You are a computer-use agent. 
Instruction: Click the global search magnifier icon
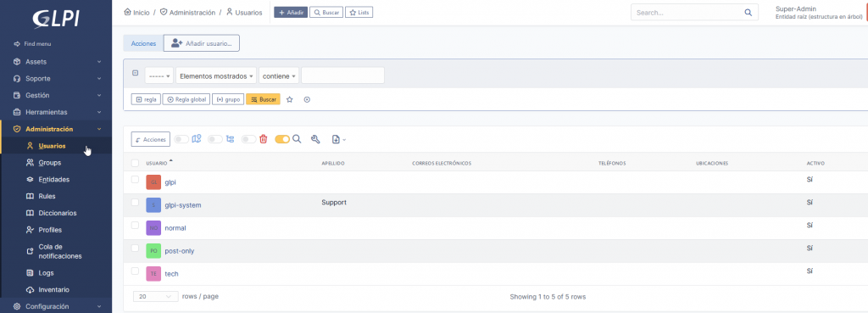click(748, 12)
